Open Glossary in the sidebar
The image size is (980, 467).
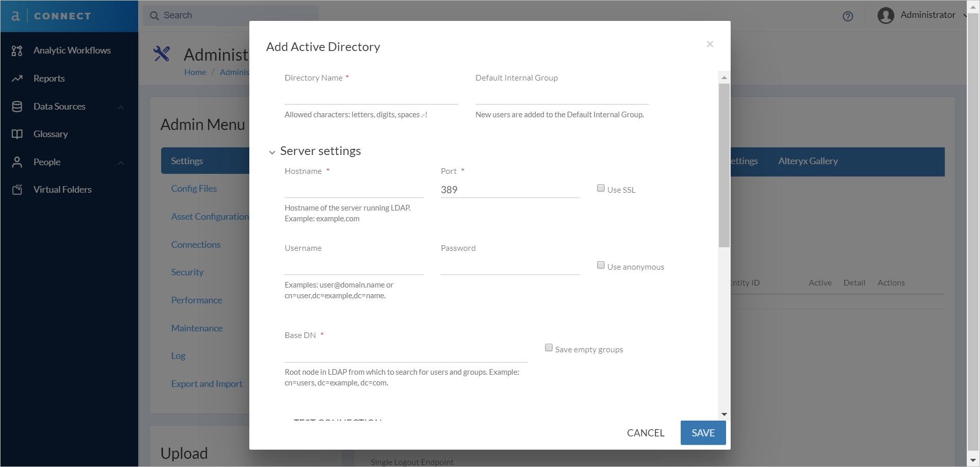click(x=50, y=134)
